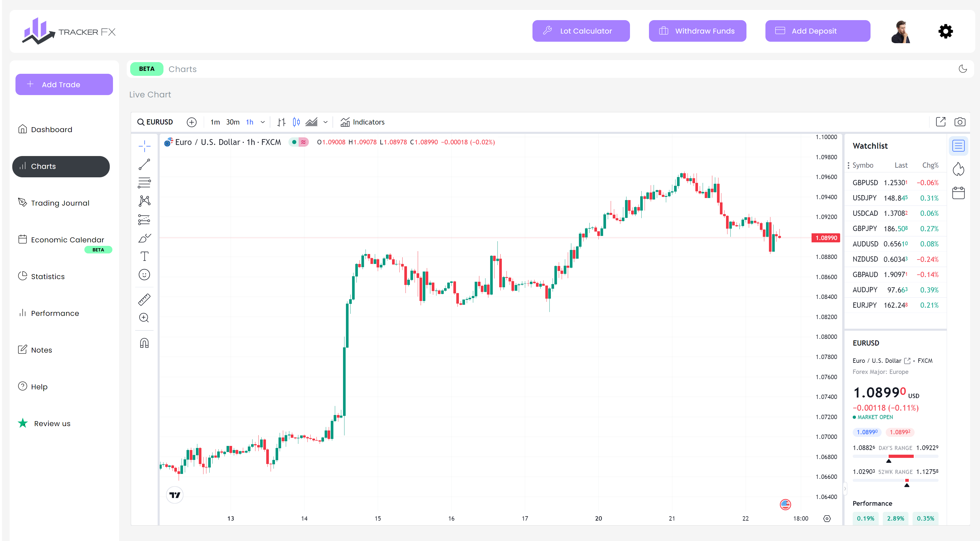Enable the magnet snapping tool
Screen dimensions: 980x541
point(145,343)
